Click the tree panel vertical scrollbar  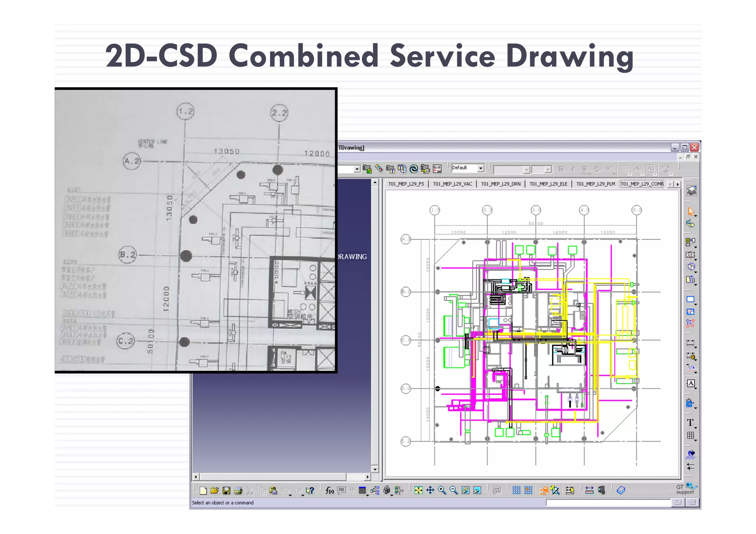[375, 326]
